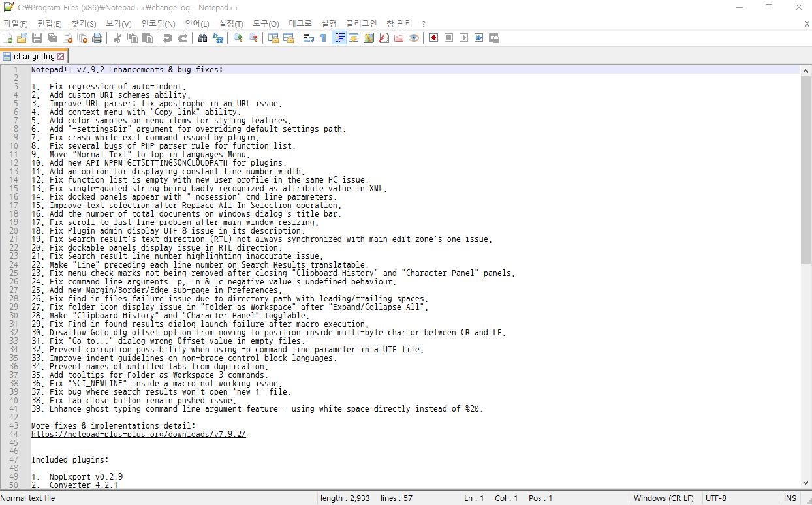Select the change.log tab
Screen dimensions: 812x505
tap(34, 57)
